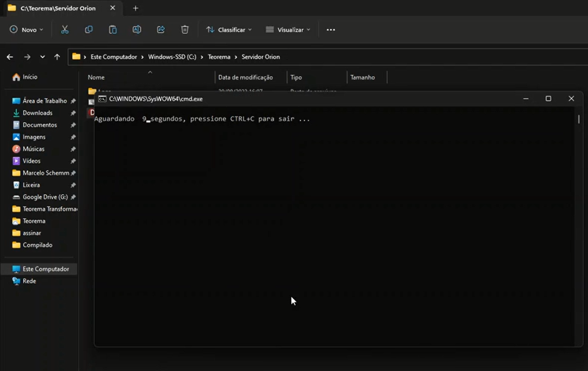Add a new Explorer tab

[135, 8]
